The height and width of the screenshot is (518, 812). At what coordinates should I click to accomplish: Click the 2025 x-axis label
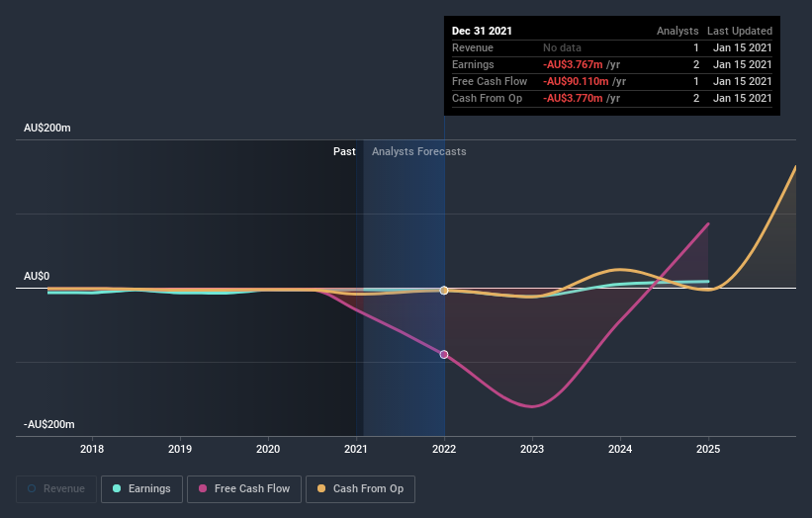point(708,449)
